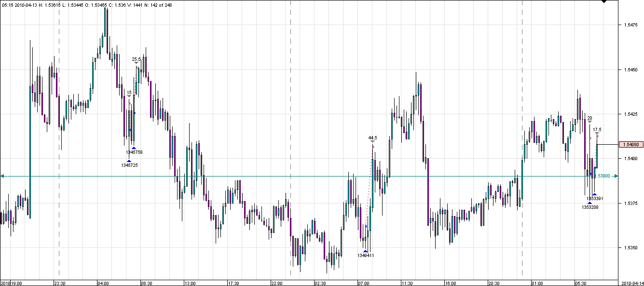
Task: Click the 25.5 profit label
Action: (136, 59)
